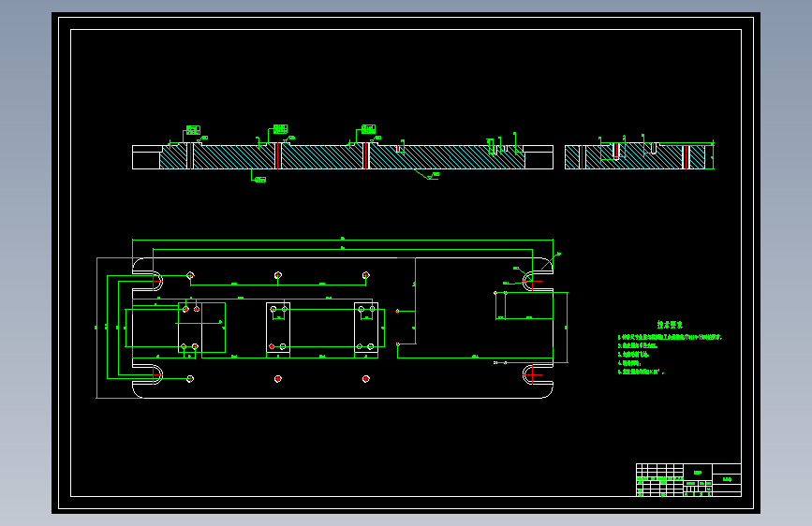Viewport: 812px width, 526px height.
Task: Click the rightmost four-hole rectangular pad in plan view
Action: [x=366, y=328]
